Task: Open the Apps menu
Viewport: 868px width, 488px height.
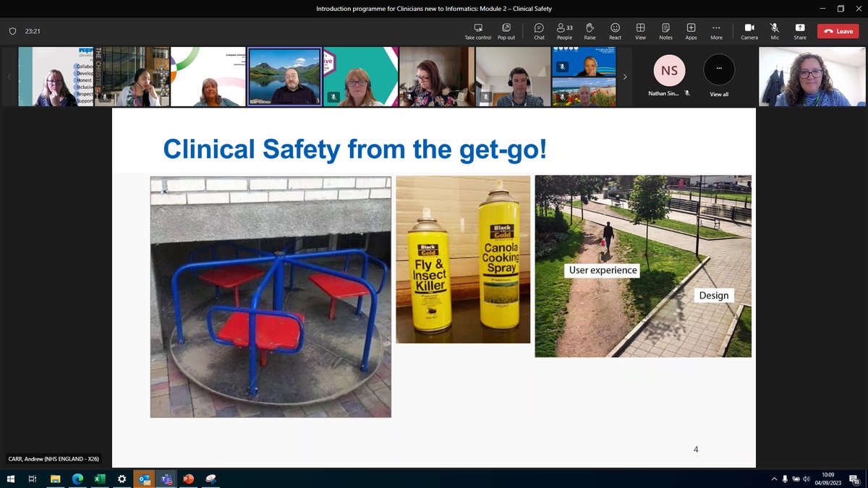Action: (691, 31)
